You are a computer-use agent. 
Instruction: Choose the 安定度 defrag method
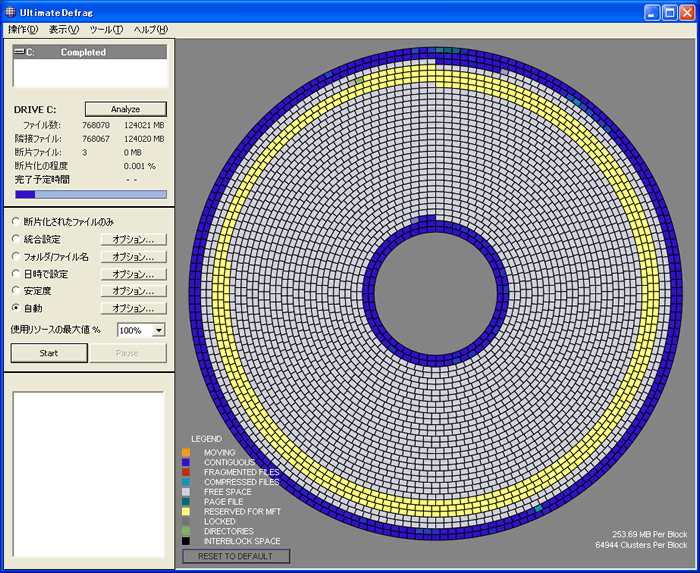[x=16, y=291]
